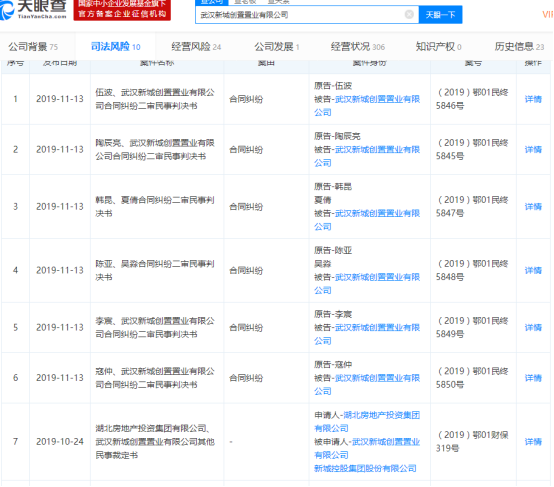The height and width of the screenshot is (487, 554).
Task: Clear the search box with the X icon
Action: [409, 14]
